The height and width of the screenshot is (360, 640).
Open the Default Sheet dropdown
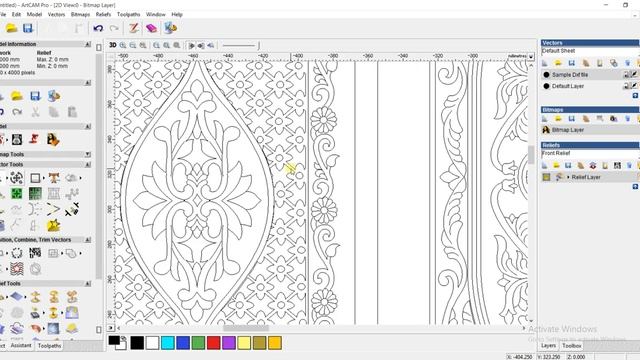click(590, 51)
